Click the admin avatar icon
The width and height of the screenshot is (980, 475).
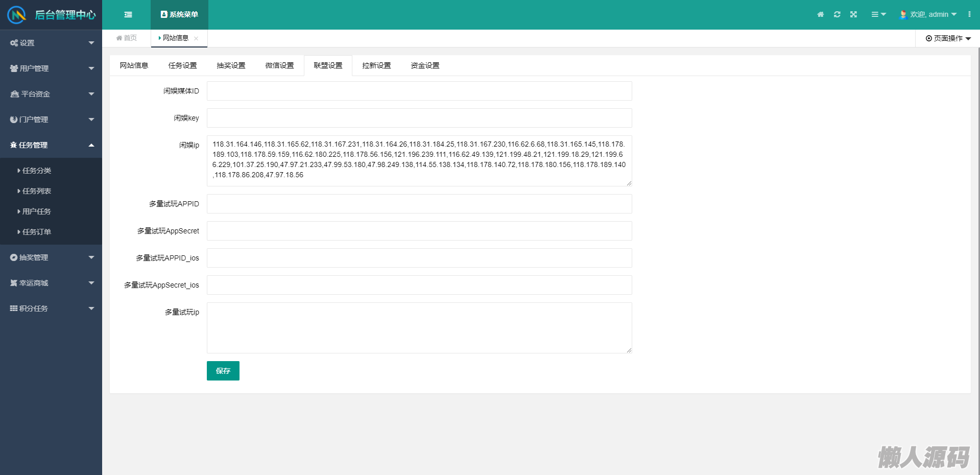point(903,14)
